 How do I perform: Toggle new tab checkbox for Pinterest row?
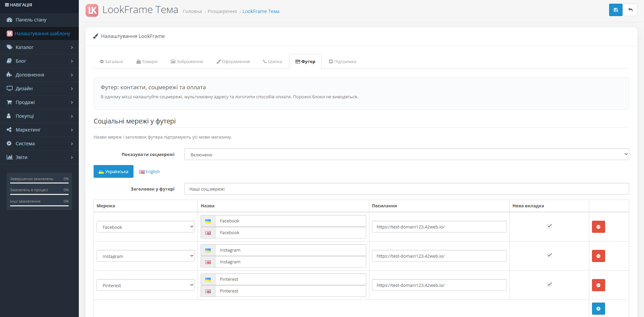click(549, 284)
